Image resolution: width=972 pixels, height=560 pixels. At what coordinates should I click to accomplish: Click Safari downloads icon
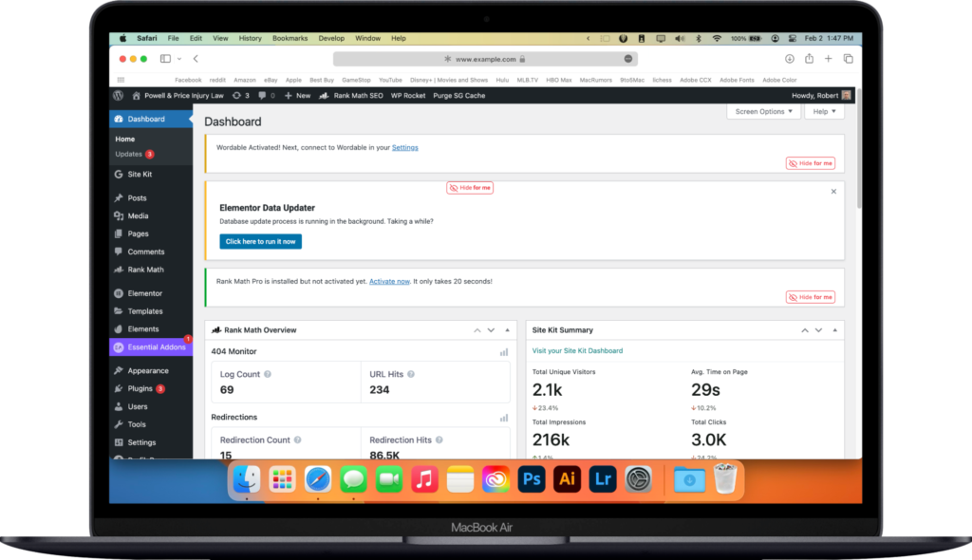[x=789, y=59]
